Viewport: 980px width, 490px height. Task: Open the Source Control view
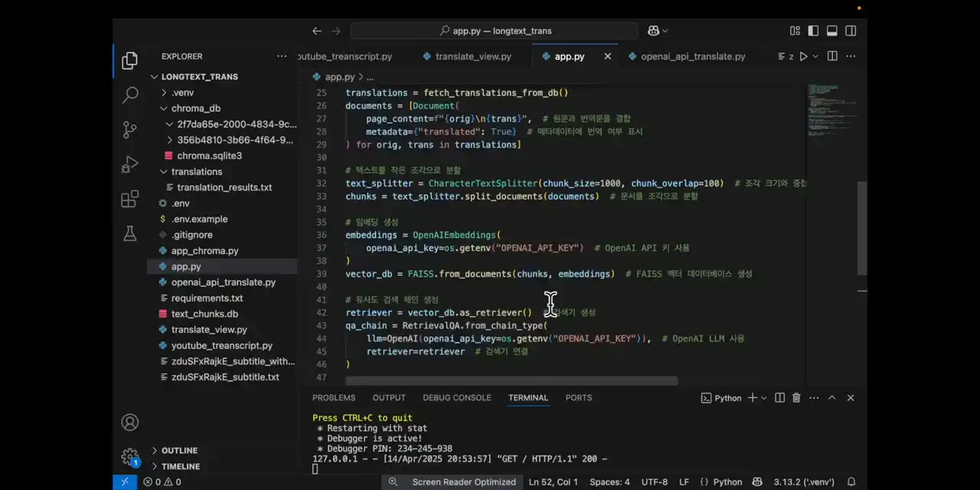[130, 130]
